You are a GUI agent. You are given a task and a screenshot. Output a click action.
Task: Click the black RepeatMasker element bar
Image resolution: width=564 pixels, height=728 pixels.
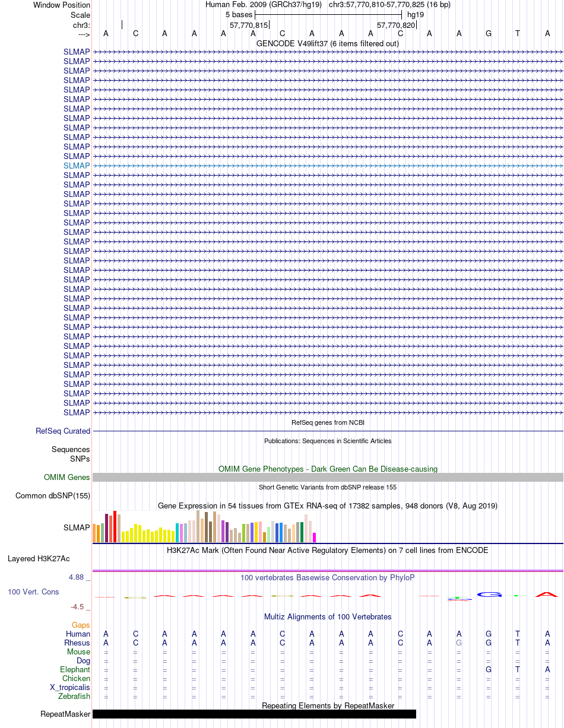(254, 714)
